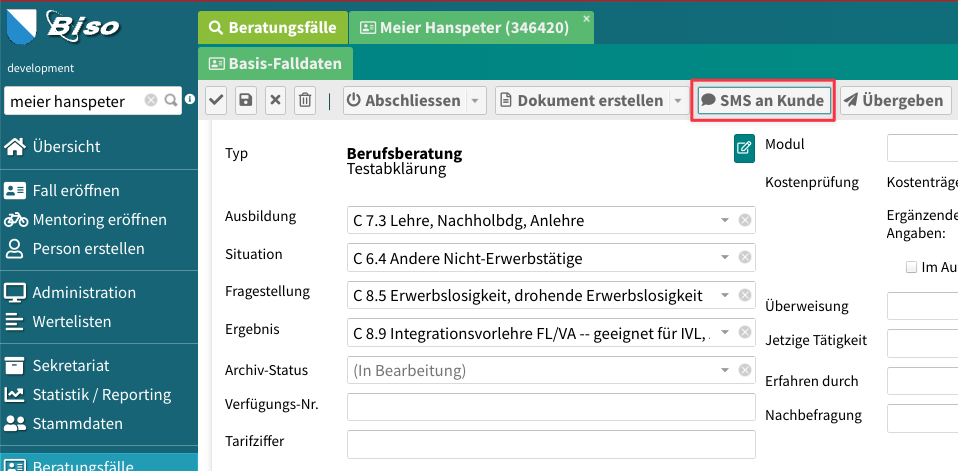Click the Abschliessen button

coord(405,101)
